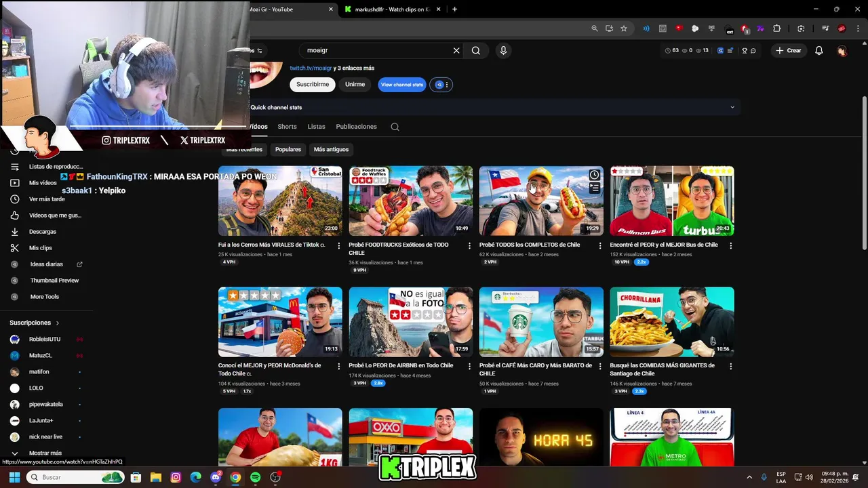Open Mis clips in the sidebar

click(41, 248)
